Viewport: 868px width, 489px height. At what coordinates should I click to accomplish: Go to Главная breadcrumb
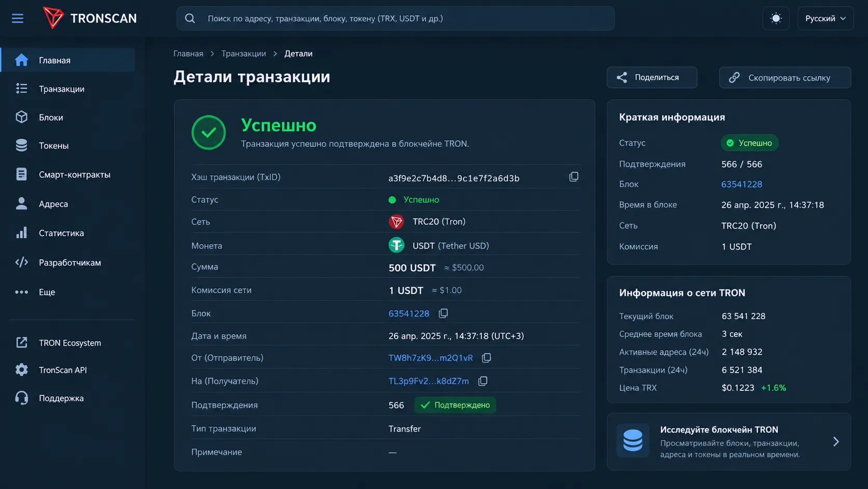point(188,54)
